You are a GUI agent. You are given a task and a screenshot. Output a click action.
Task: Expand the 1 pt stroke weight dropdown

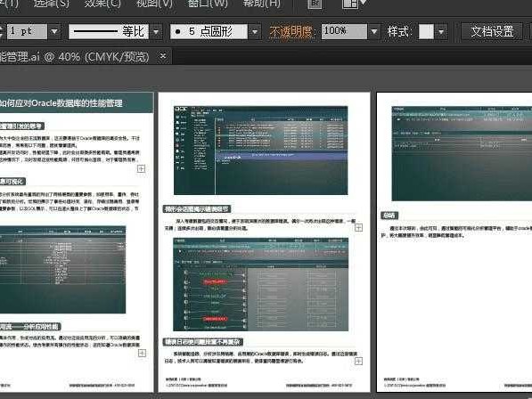point(54,31)
